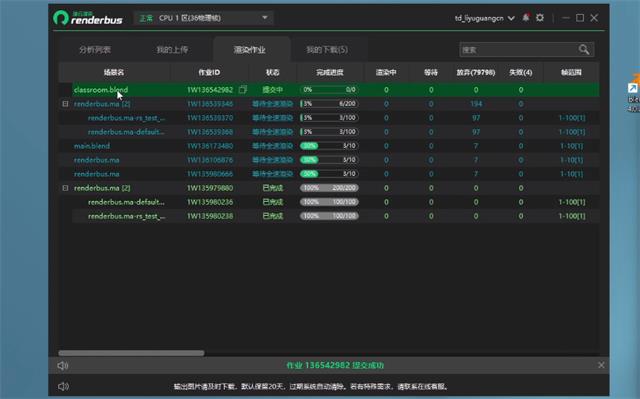The height and width of the screenshot is (399, 640).
Task: Click the 已完成 status on the 200/200 row
Action: coord(273,188)
